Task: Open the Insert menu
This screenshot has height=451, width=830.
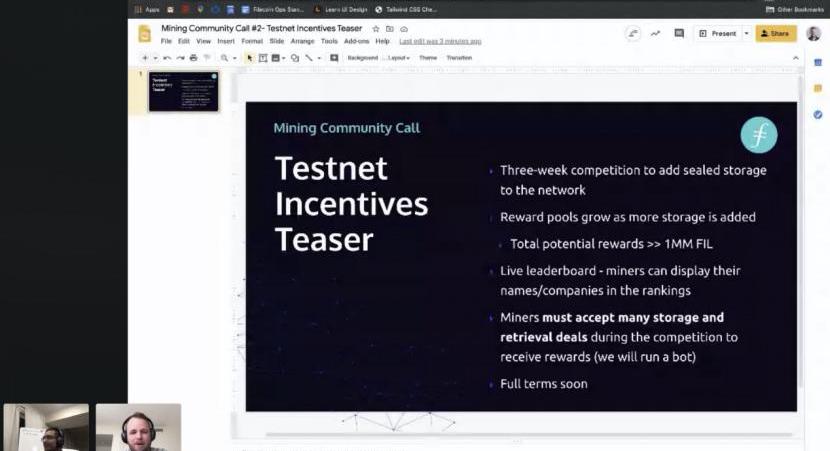Action: [226, 41]
